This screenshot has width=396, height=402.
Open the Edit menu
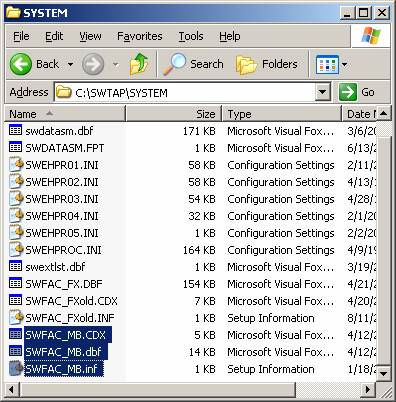coord(54,36)
